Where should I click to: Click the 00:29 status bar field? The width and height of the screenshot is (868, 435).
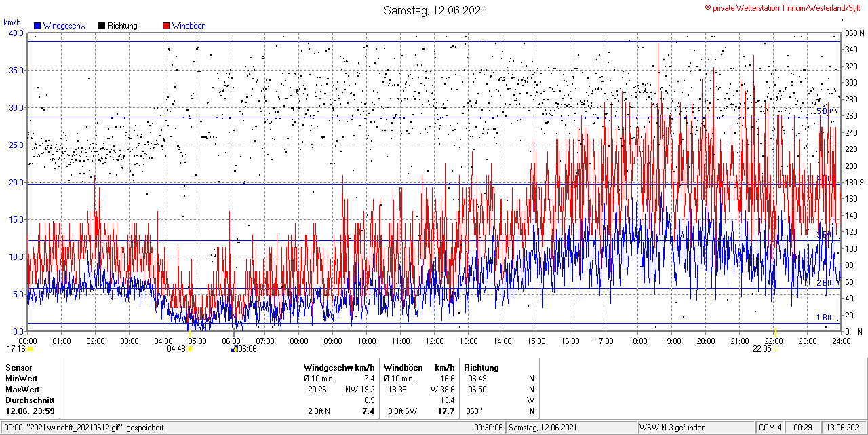coord(803,428)
